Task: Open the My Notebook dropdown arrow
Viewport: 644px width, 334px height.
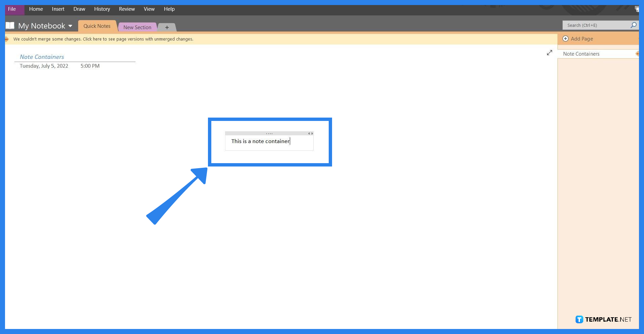Action: click(x=70, y=26)
